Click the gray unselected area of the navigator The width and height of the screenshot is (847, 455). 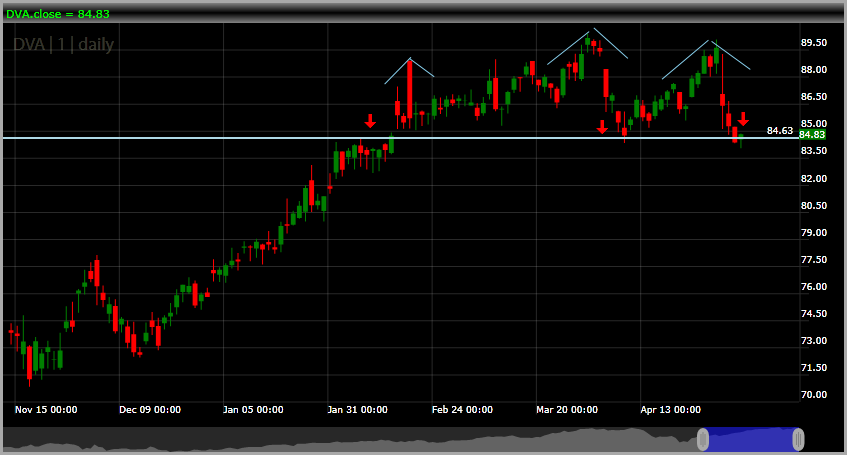pos(350,439)
